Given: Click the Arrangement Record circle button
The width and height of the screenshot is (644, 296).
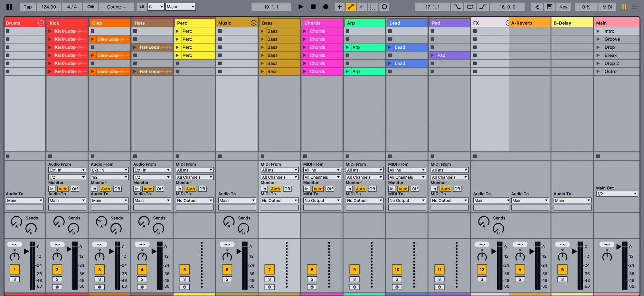Looking at the screenshot, I should pos(326,7).
